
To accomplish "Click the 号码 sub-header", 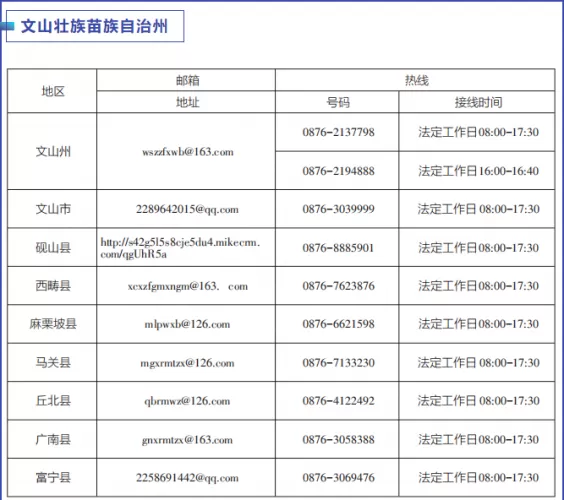I will 338,103.
